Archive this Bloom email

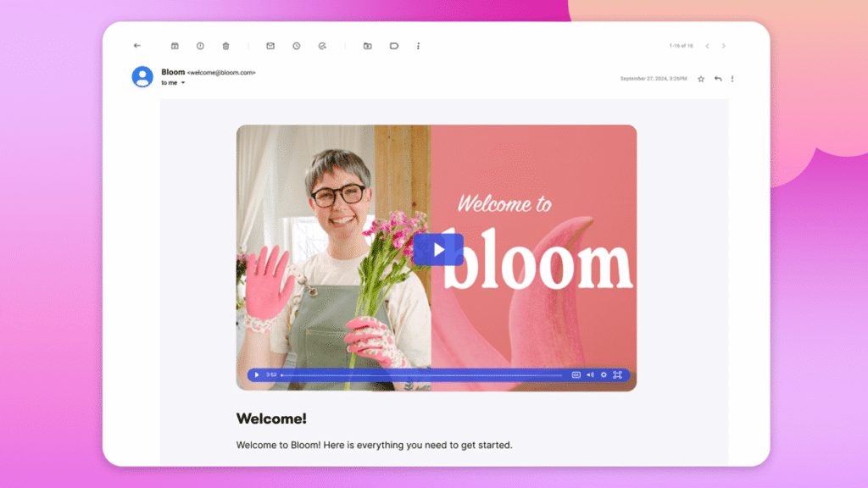coord(175,46)
